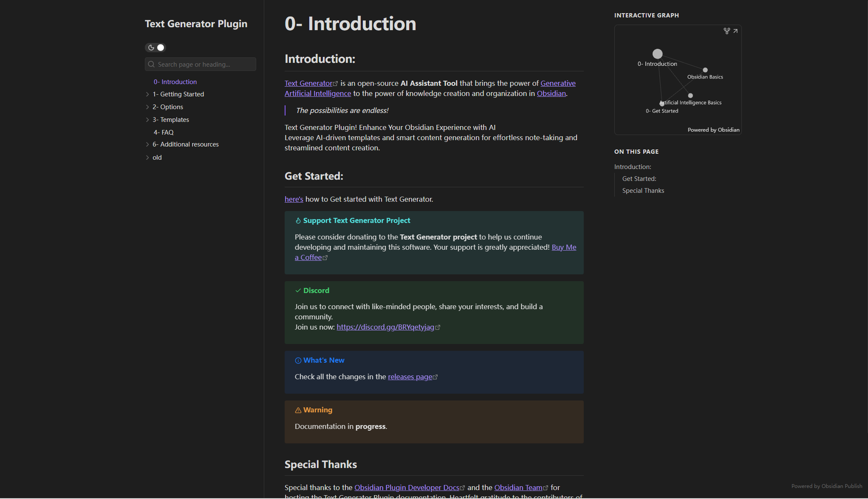
Task: Click the info icon beside What's New
Action: pos(298,361)
